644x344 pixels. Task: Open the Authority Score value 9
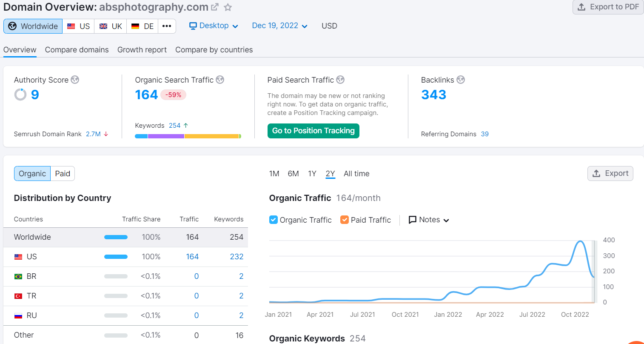35,95
